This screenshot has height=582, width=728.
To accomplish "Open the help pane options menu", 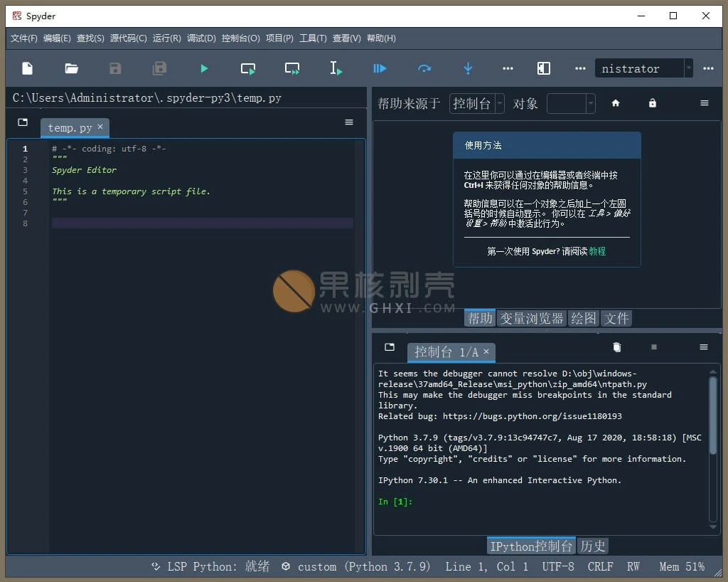I will coord(705,103).
